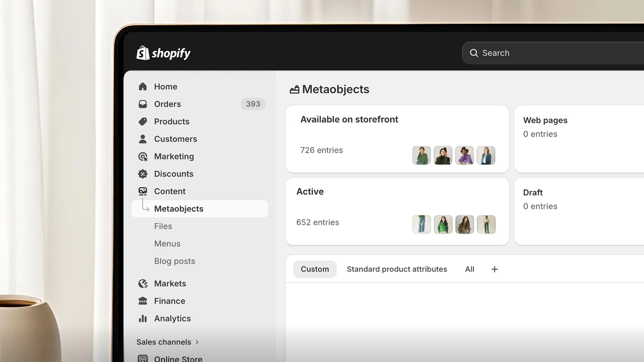The width and height of the screenshot is (644, 362).
Task: Click the Shopify bag logo
Action: click(x=143, y=53)
